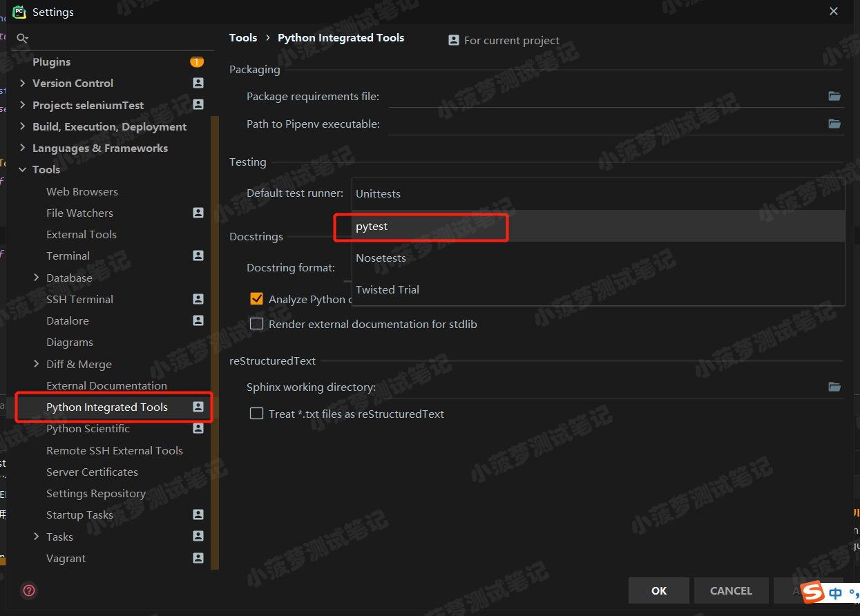Click the project icon next to File Watchers
The image size is (860, 616).
pos(198,213)
